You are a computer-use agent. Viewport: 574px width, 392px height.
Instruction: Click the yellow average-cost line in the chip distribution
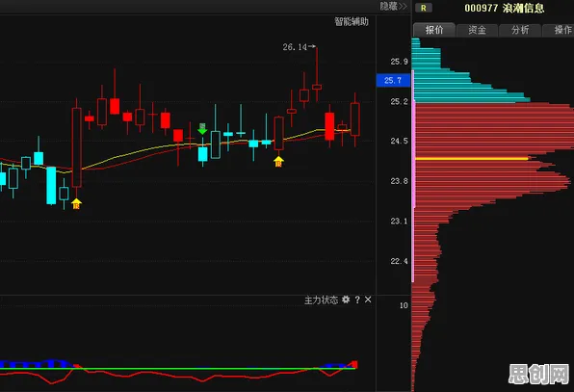pos(472,159)
